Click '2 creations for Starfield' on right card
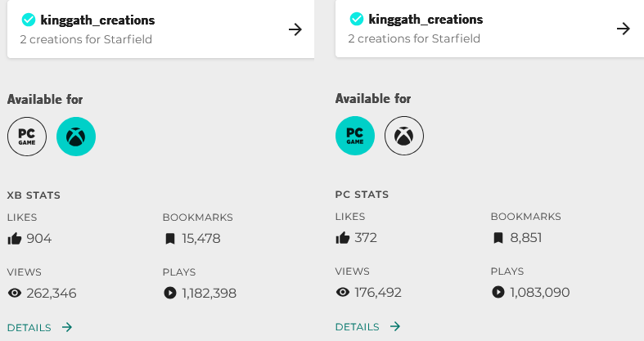The width and height of the screenshot is (644, 341). [x=414, y=38]
